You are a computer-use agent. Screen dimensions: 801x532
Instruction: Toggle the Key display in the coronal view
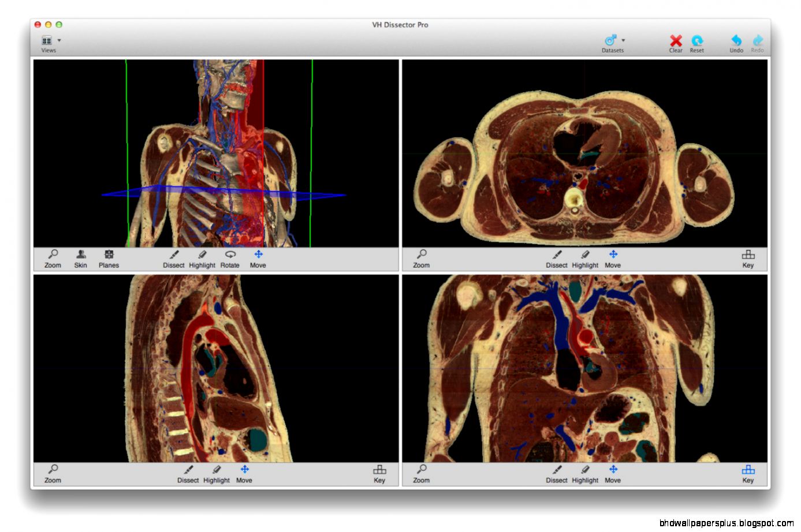[748, 473]
